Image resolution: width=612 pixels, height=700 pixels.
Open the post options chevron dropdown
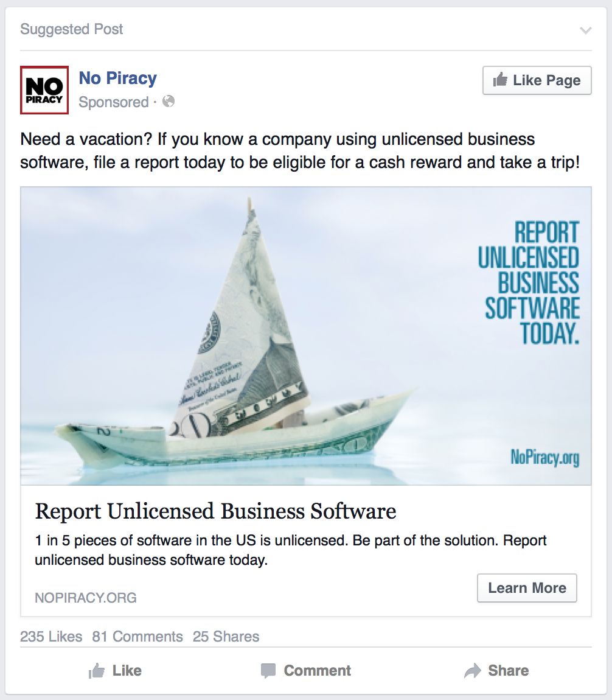pyautogui.click(x=585, y=30)
